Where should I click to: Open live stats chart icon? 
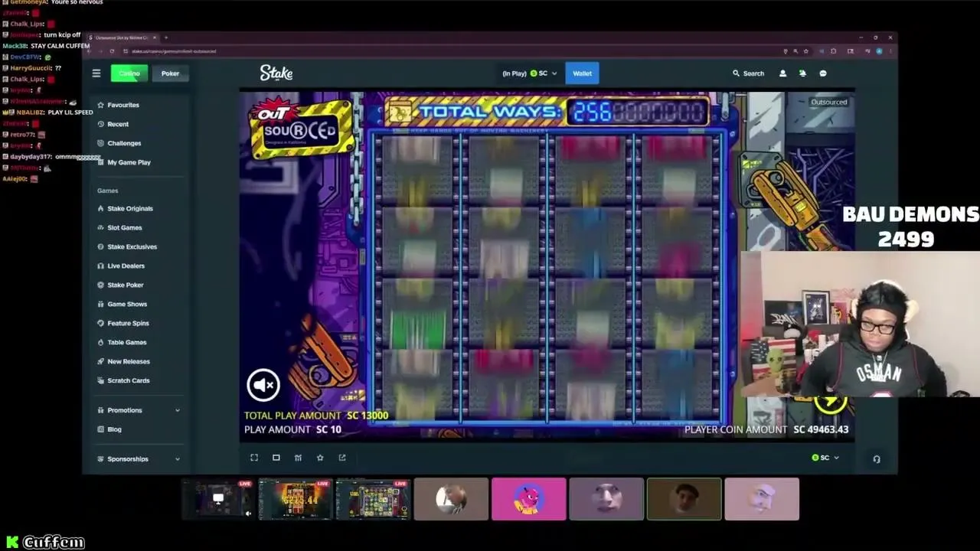[x=298, y=458]
